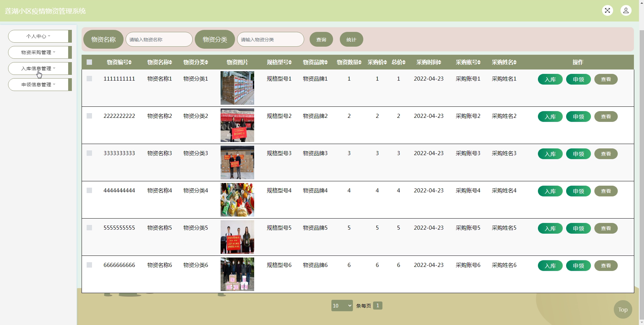Expand the 申领信息管理 sidebar menu
Viewport: 644px width, 325px height.
click(40, 85)
